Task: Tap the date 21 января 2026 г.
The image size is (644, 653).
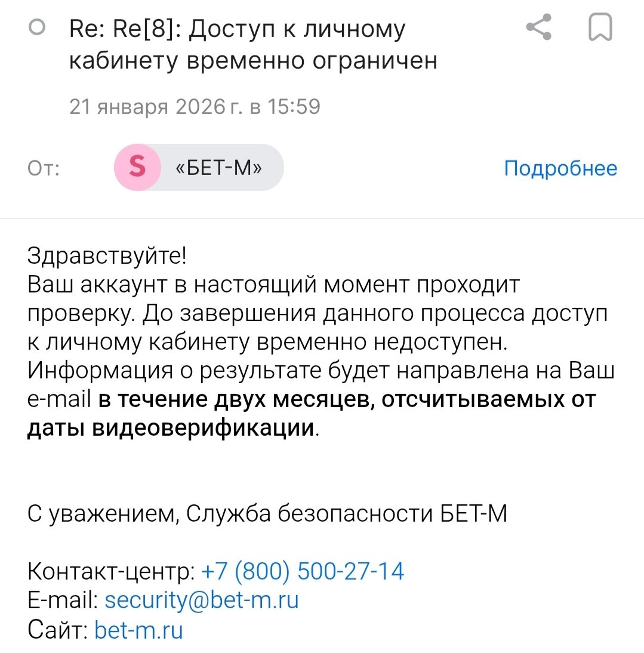Action: point(195,107)
